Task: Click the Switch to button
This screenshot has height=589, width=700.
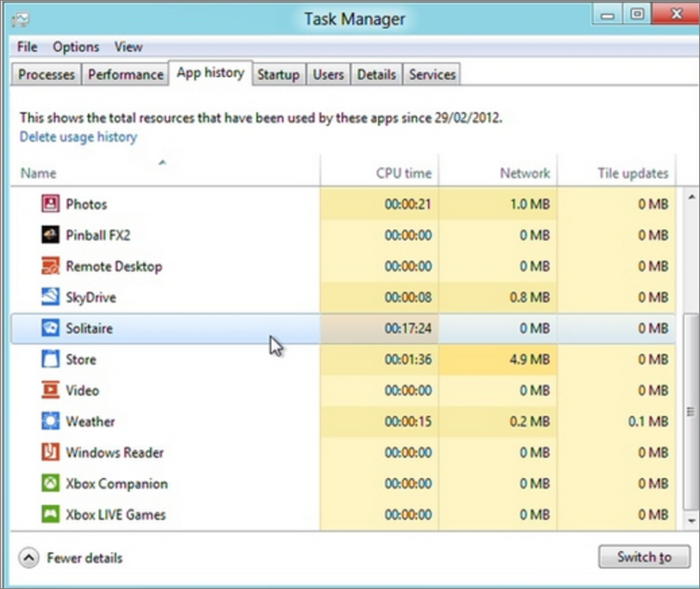Action: 644,557
